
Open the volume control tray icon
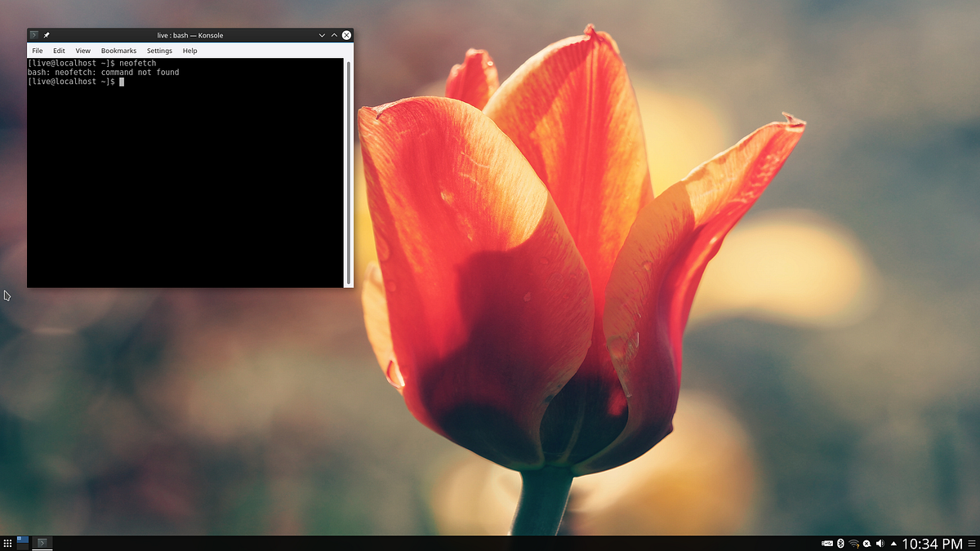point(880,543)
